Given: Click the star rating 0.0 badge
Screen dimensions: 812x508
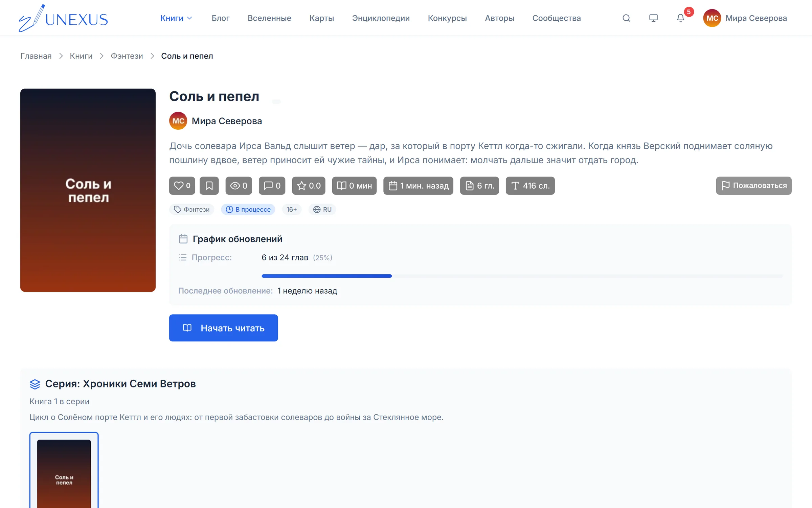Looking at the screenshot, I should 309,186.
